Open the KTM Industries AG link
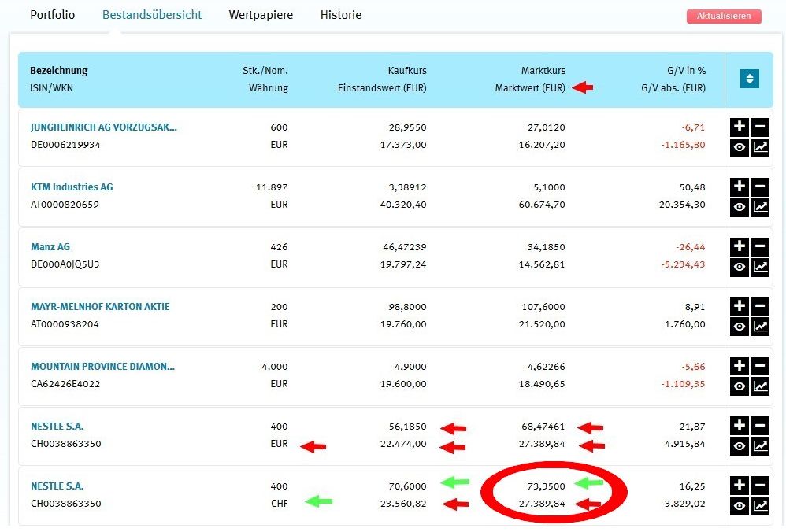 [x=72, y=187]
